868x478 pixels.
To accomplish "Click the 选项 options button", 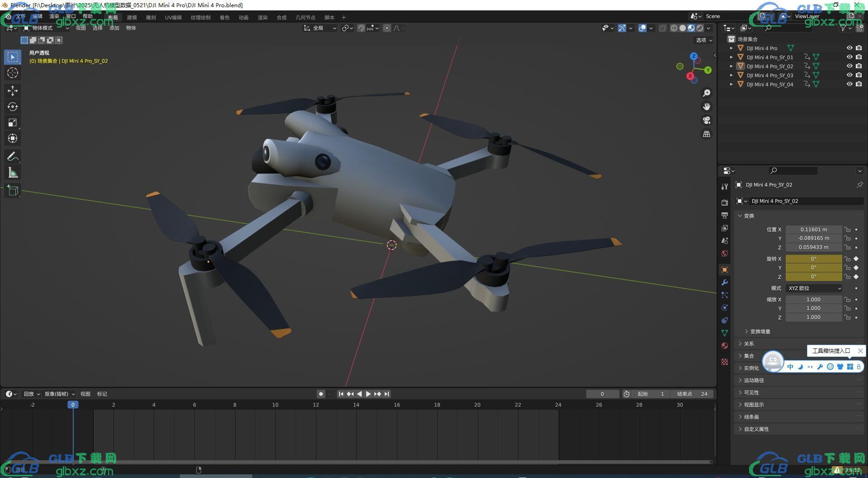I will 703,40.
